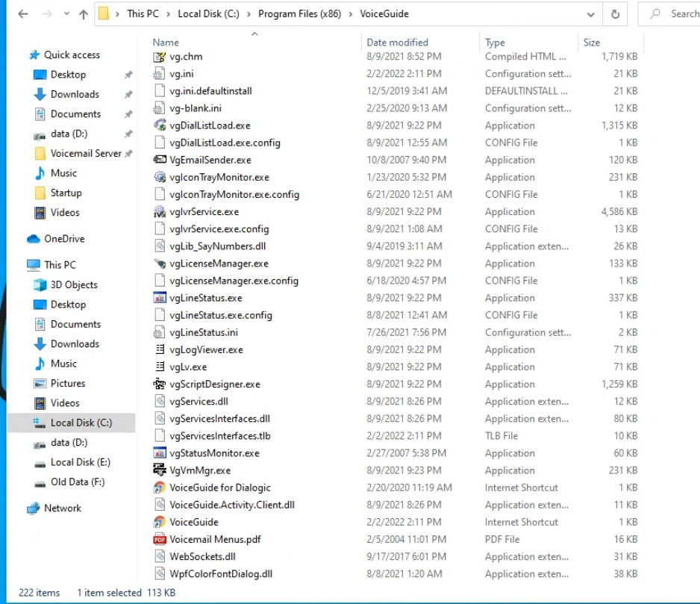700x604 pixels.
Task: Click the VoiceGuide for Dialogic shortcut icon
Action: [x=160, y=488]
